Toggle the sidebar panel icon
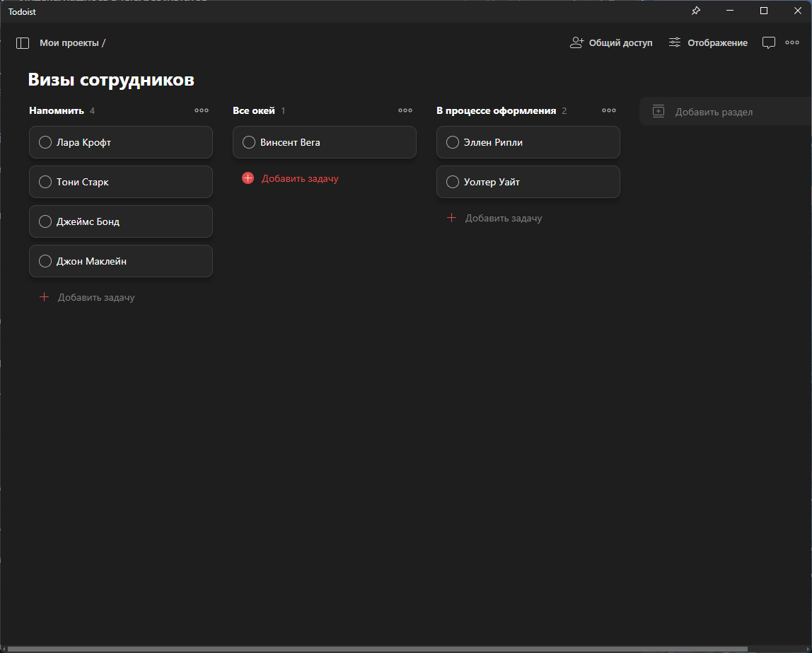 coord(22,43)
